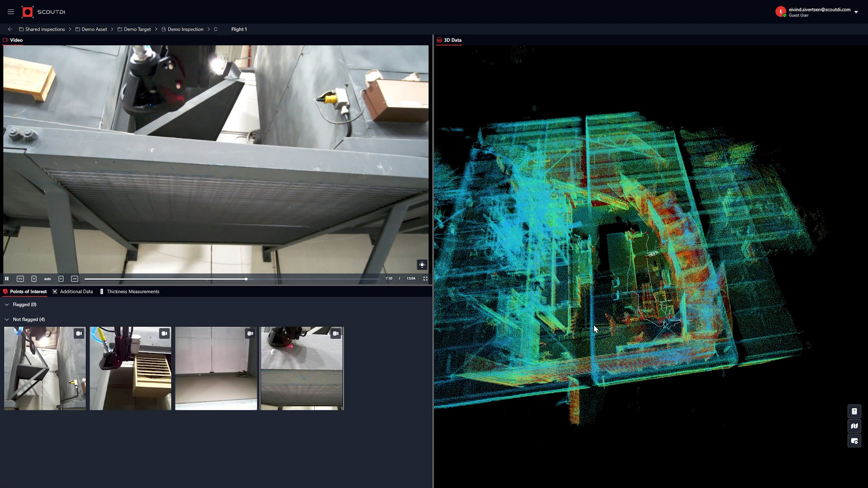
Task: Step forward one frame in video
Action: click(61, 279)
